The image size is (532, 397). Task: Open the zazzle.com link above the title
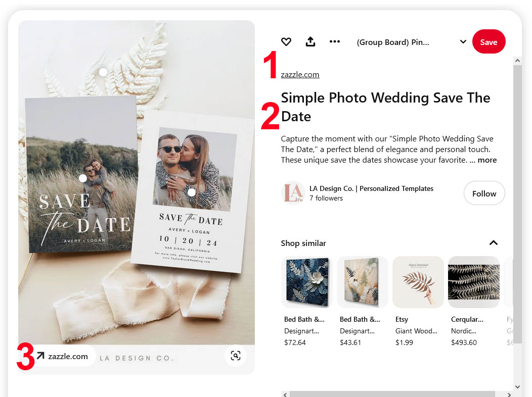[x=300, y=75]
